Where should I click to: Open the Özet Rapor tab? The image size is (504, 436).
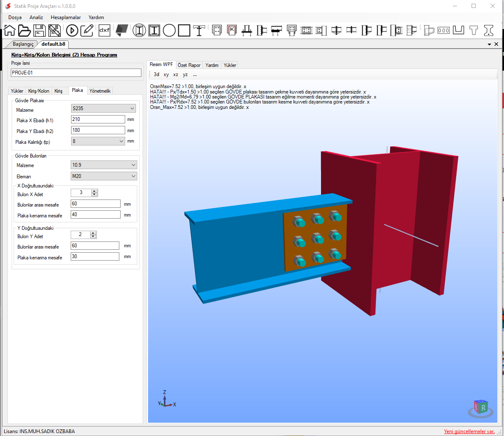pyautogui.click(x=189, y=65)
